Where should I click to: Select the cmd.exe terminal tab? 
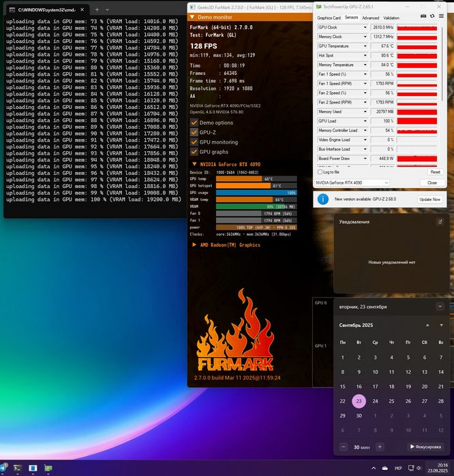(x=47, y=10)
